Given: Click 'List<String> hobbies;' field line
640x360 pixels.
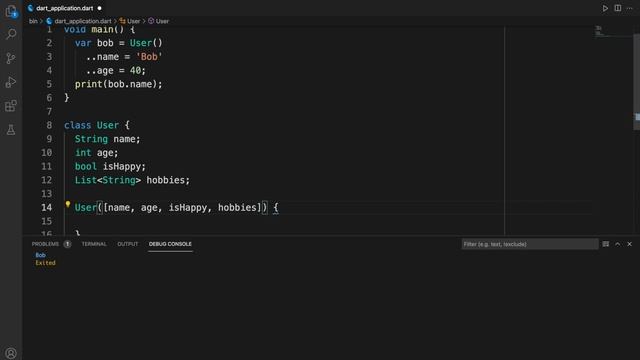Looking at the screenshot, I should [x=132, y=180].
